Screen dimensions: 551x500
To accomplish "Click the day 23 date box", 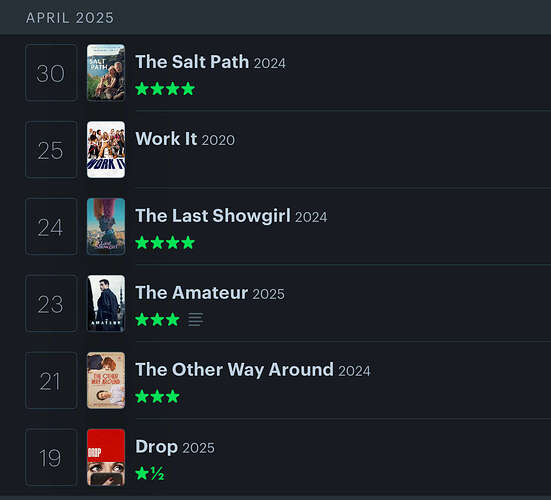I will click(51, 303).
